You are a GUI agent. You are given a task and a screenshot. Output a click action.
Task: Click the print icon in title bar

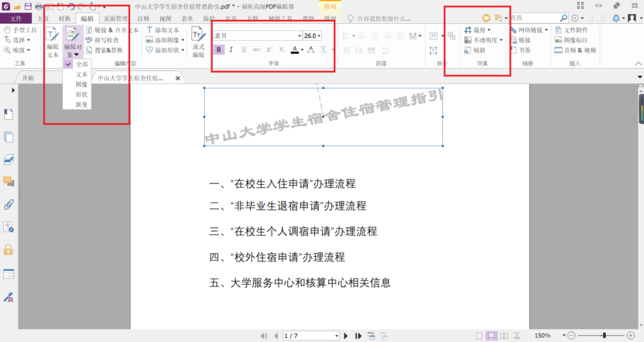coord(39,6)
